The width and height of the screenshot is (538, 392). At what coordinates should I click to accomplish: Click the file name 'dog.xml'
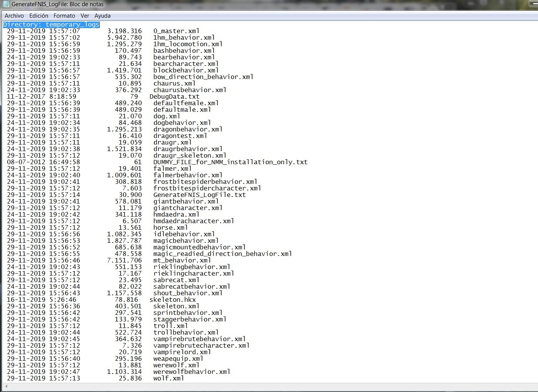coord(167,116)
